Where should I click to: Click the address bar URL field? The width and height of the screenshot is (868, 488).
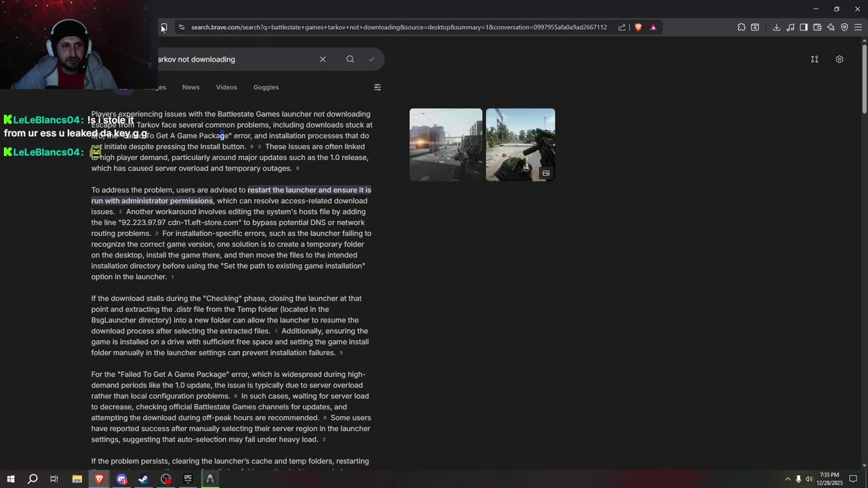tap(399, 27)
